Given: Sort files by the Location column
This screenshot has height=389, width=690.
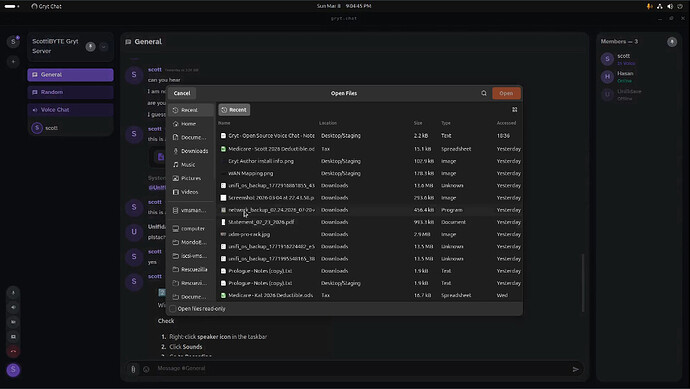Looking at the screenshot, I should [x=328, y=123].
